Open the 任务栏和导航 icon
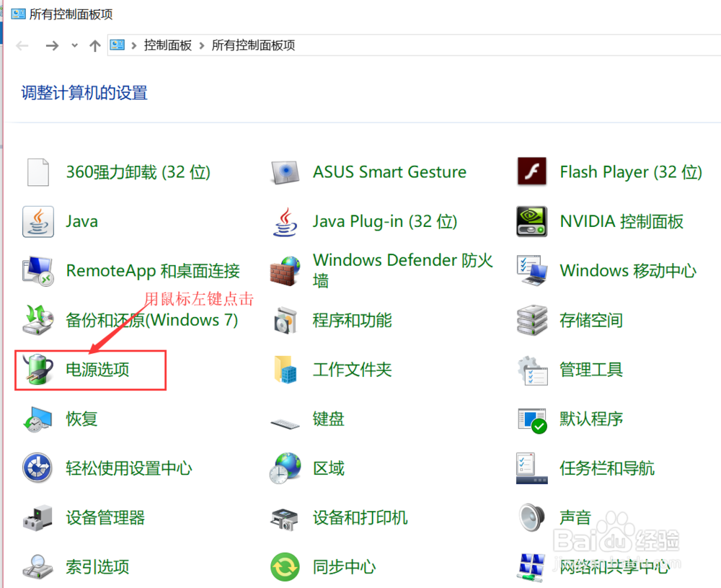This screenshot has height=588, width=721. click(531, 468)
